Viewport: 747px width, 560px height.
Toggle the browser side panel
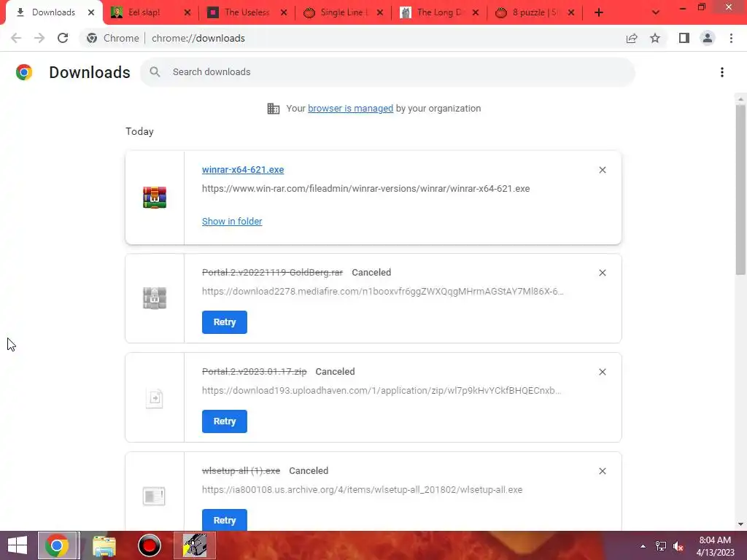[x=684, y=38]
